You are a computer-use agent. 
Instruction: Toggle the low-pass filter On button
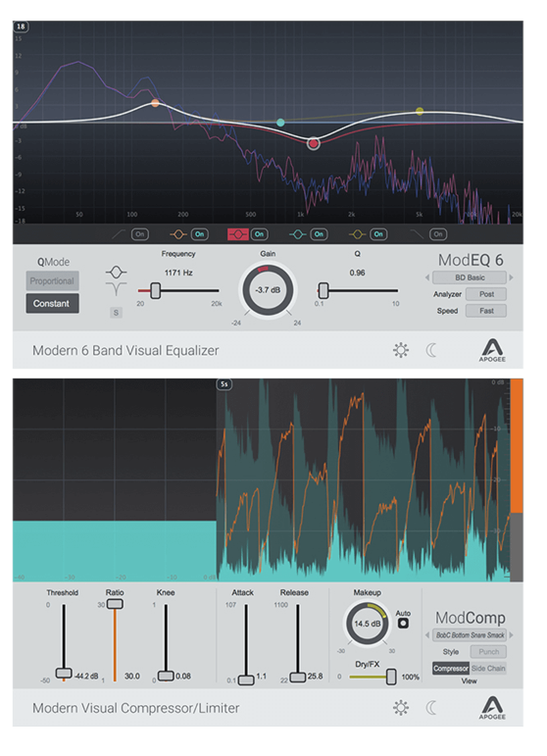pyautogui.click(x=438, y=234)
